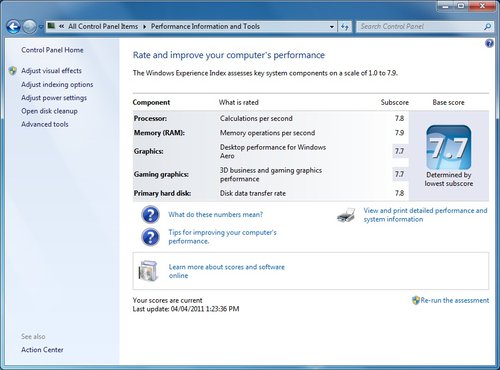Viewport: 500px width, 370px height.
Task: Click question icon beside Tips for improving
Action: [150, 237]
